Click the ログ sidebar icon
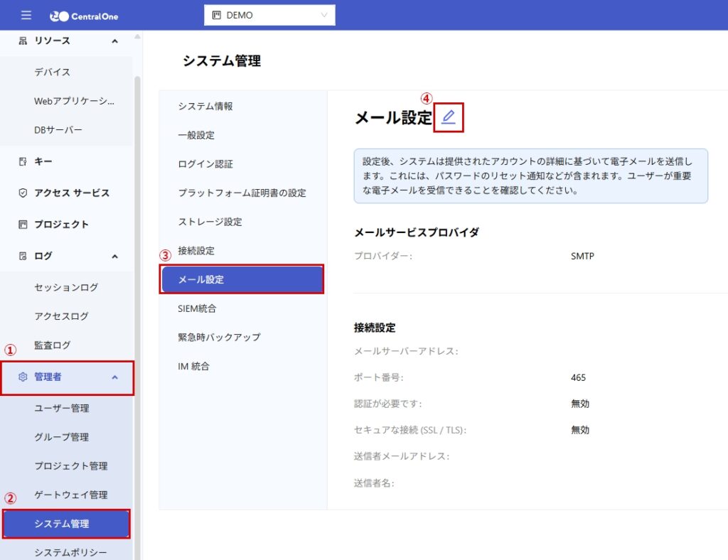 pyautogui.click(x=23, y=256)
